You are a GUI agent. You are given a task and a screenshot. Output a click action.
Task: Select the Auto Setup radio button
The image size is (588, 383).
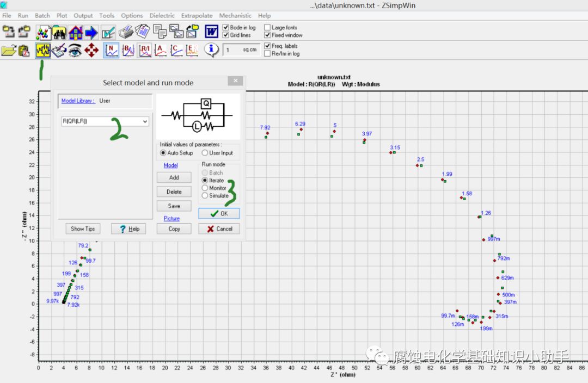[x=163, y=153]
